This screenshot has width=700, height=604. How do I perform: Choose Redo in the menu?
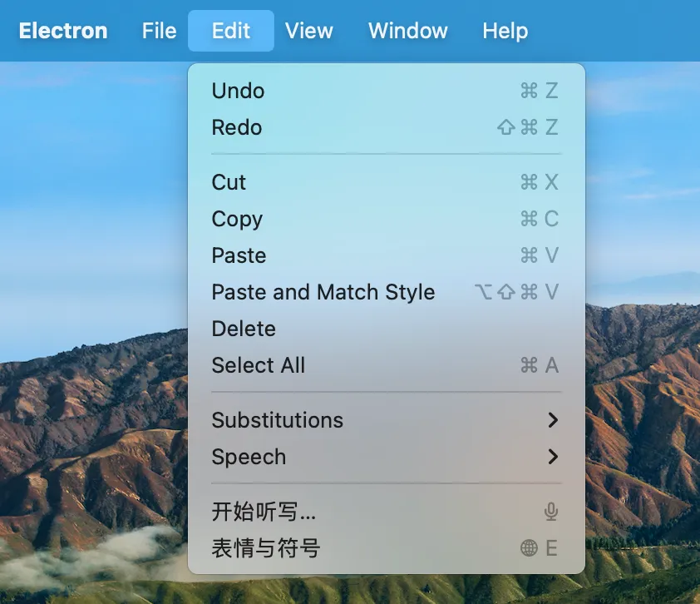tap(236, 128)
